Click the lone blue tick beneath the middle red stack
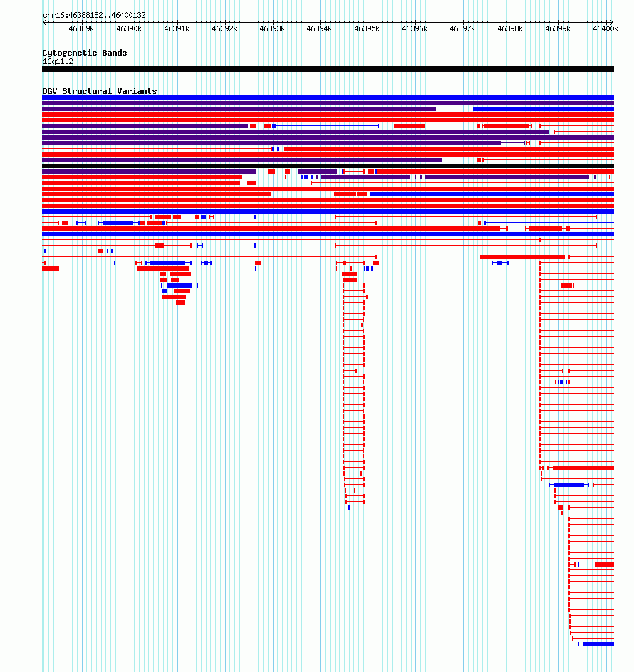The image size is (634, 672). coord(349,508)
